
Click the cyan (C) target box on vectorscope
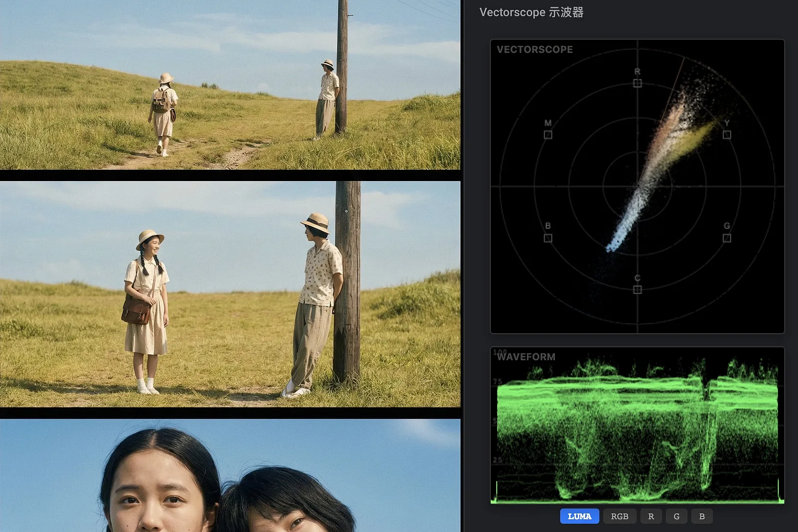pyautogui.click(x=637, y=290)
